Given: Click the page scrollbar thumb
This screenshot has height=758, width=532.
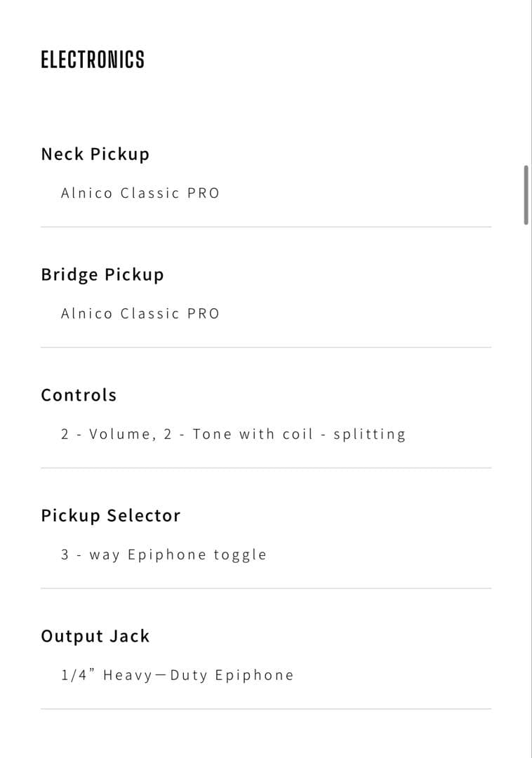Looking at the screenshot, I should pos(526,195).
